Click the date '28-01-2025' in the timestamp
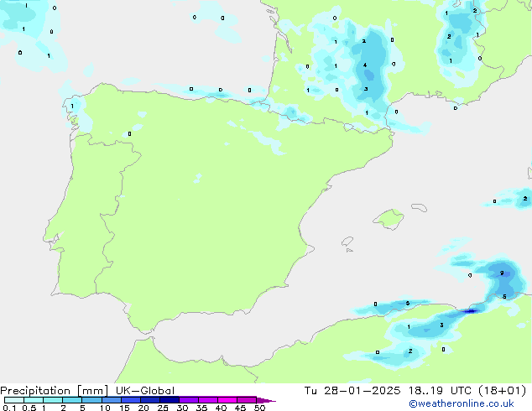532x411 pixels. [362, 391]
